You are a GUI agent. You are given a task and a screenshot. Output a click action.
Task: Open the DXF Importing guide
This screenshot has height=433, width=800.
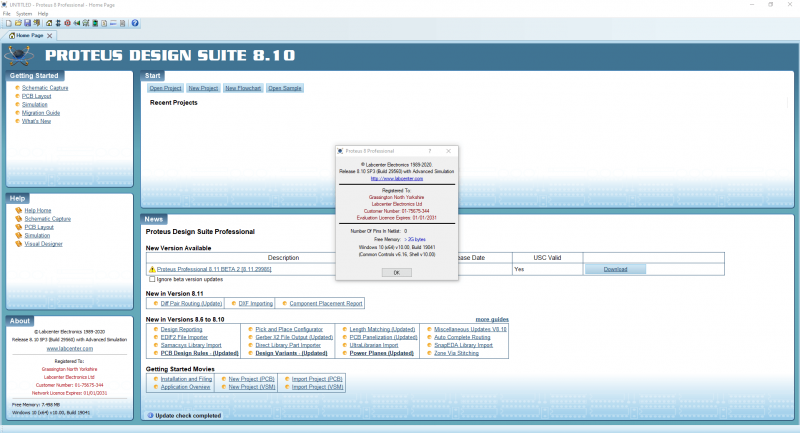(x=256, y=303)
